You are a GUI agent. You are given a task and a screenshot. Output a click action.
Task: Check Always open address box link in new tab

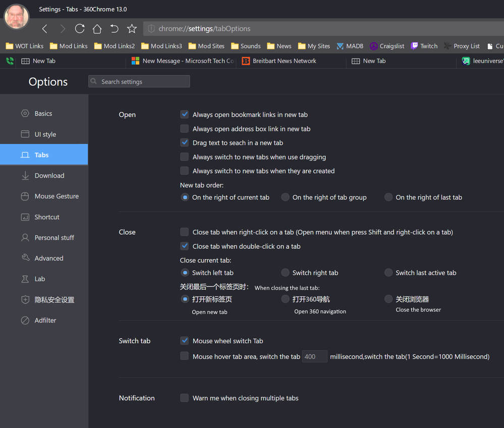(x=184, y=129)
